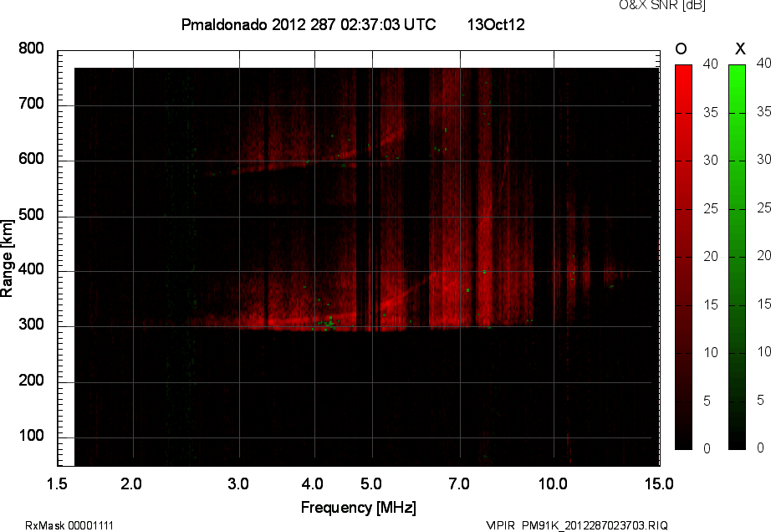Click the 10 label beside the red O bar

711,352
